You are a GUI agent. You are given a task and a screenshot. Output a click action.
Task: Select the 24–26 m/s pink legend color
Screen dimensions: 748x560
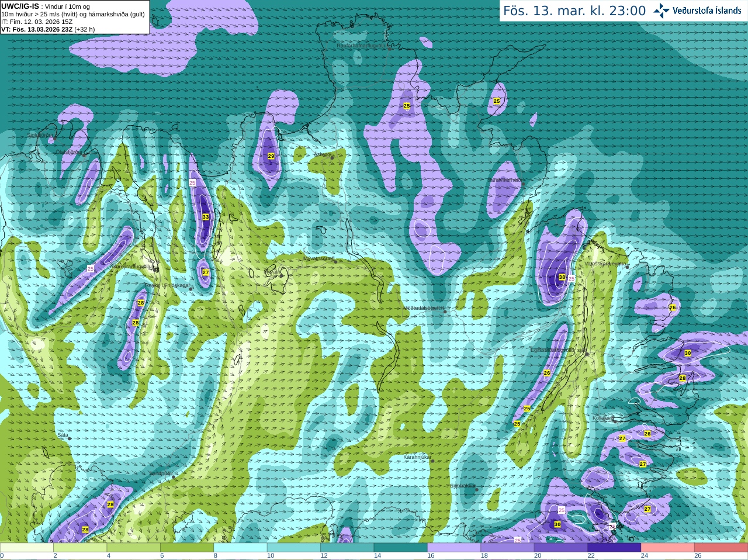[x=668, y=548]
